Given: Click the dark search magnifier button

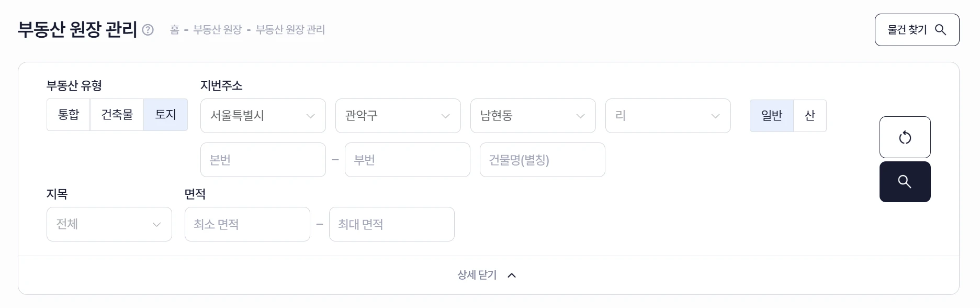Looking at the screenshot, I should click(905, 182).
